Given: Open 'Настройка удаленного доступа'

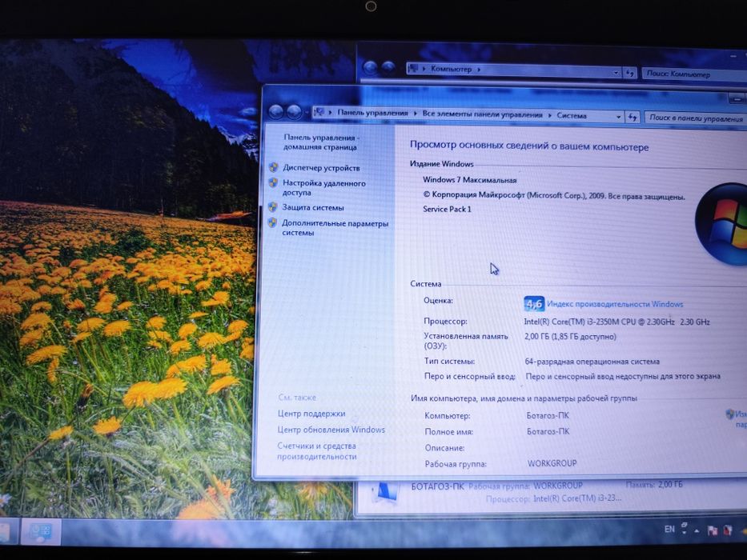Looking at the screenshot, I should tap(324, 188).
